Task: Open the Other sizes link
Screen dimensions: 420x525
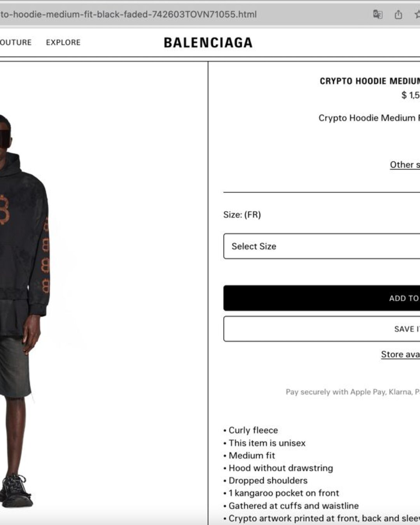Action: pyautogui.click(x=405, y=164)
